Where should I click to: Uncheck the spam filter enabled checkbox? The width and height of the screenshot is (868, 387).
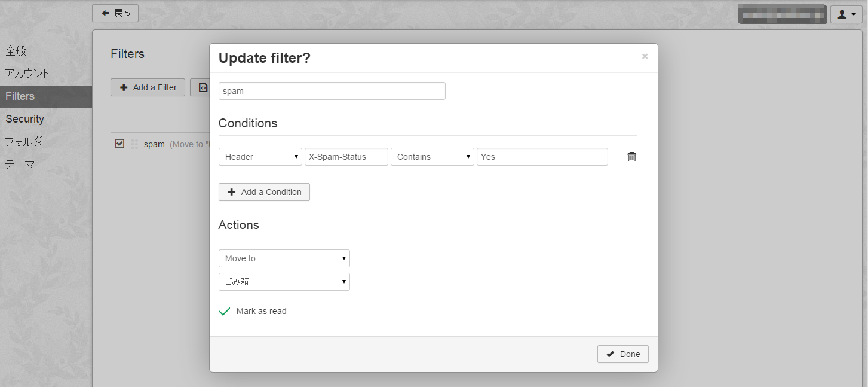(x=119, y=144)
